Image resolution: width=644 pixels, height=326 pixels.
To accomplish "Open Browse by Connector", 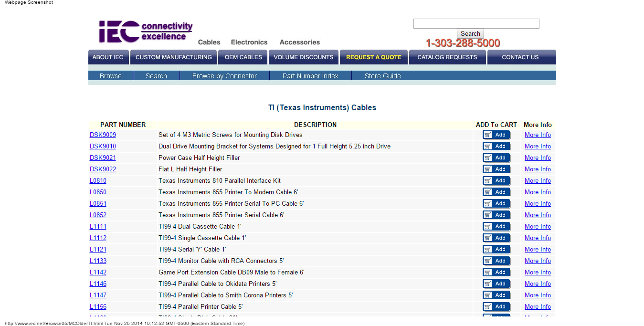I will coord(224,76).
